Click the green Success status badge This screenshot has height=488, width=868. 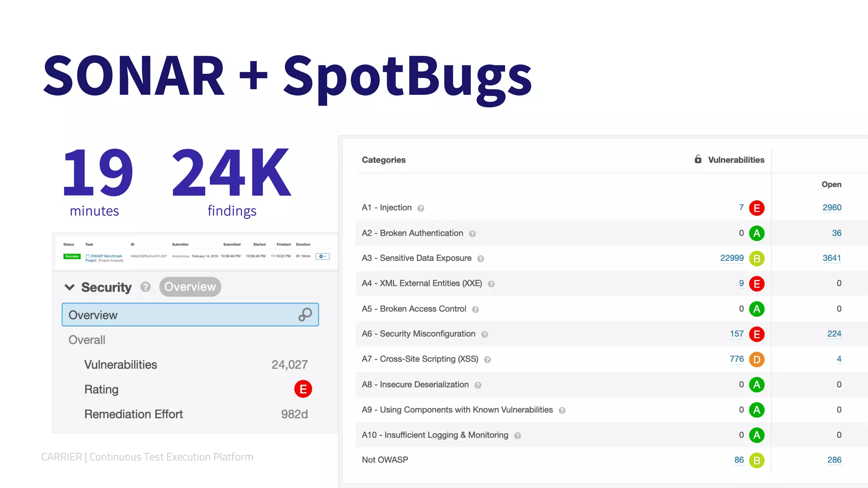(72, 256)
